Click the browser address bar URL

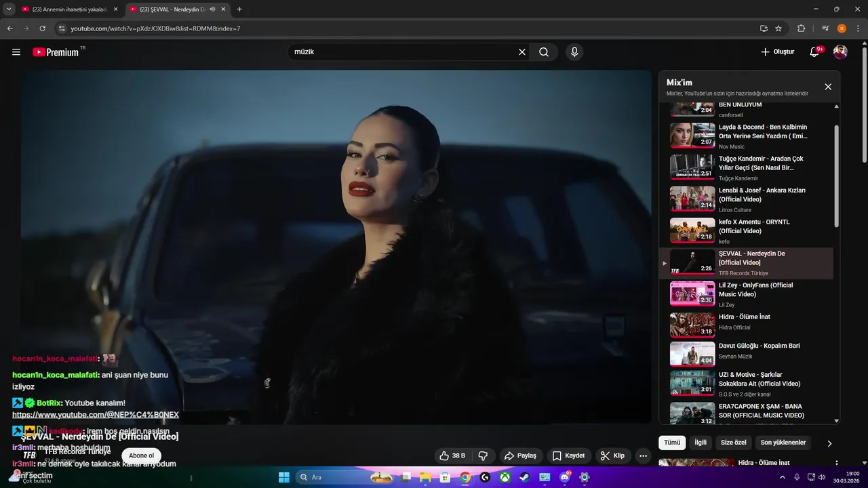(155, 28)
